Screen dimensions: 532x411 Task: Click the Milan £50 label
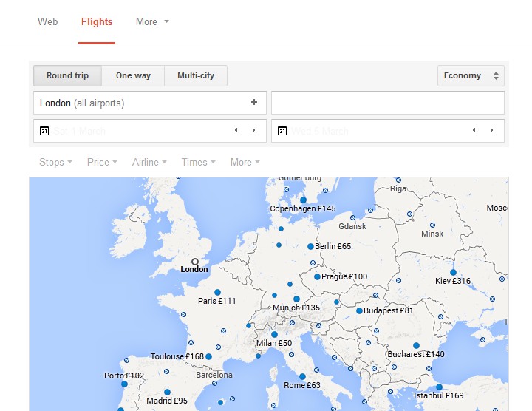click(274, 343)
